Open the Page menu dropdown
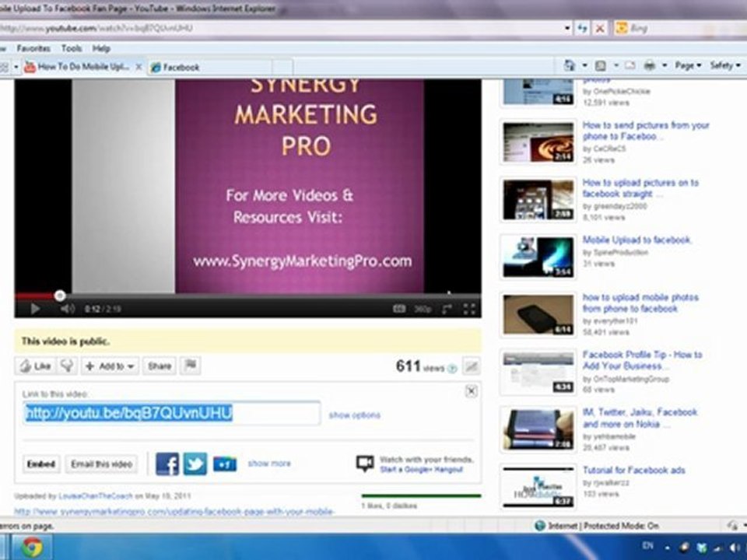Image resolution: width=747 pixels, height=560 pixels. [688, 65]
